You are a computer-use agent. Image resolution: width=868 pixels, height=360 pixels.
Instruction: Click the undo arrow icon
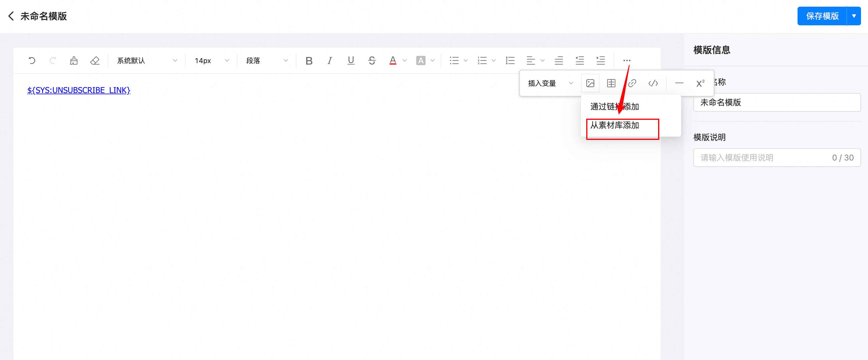pyautogui.click(x=32, y=60)
